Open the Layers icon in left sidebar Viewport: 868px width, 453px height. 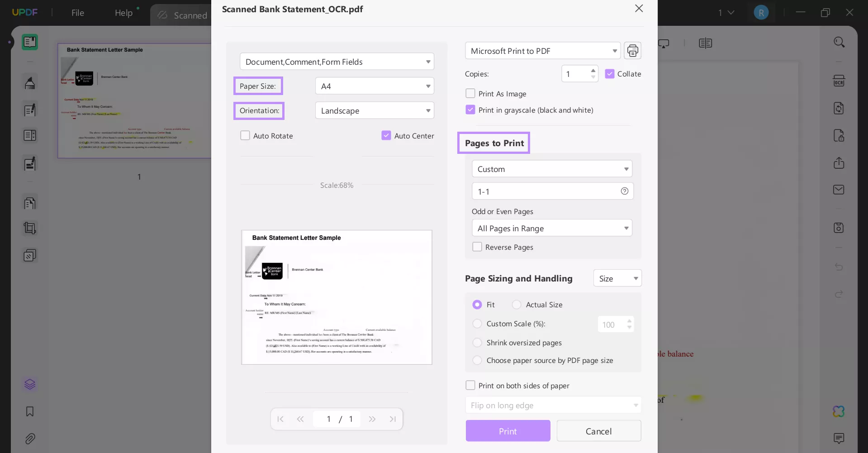coord(30,384)
